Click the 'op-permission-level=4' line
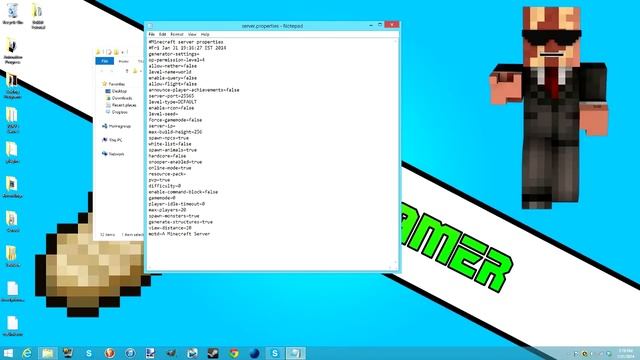 (177, 60)
